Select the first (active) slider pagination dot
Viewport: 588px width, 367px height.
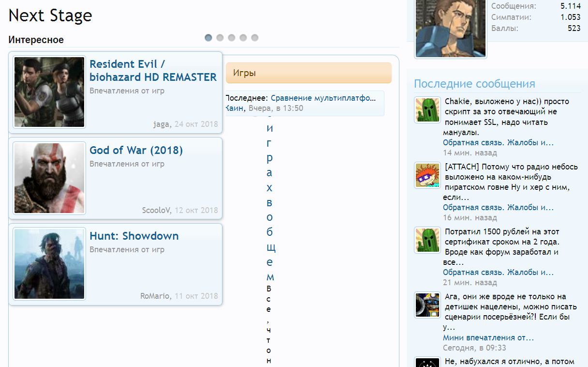point(208,38)
